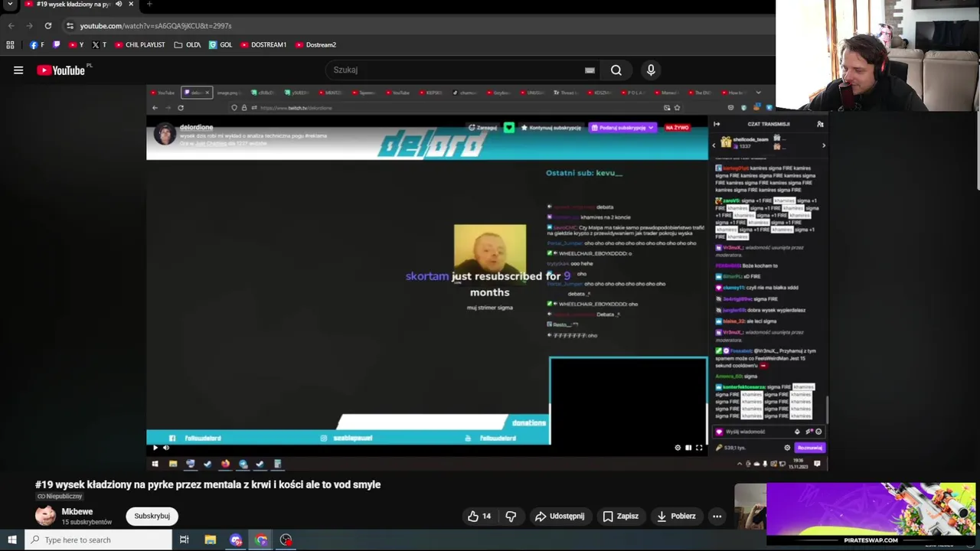Click the left chevron in chat leaderboard
The height and width of the screenshot is (551, 980).
pos(714,145)
